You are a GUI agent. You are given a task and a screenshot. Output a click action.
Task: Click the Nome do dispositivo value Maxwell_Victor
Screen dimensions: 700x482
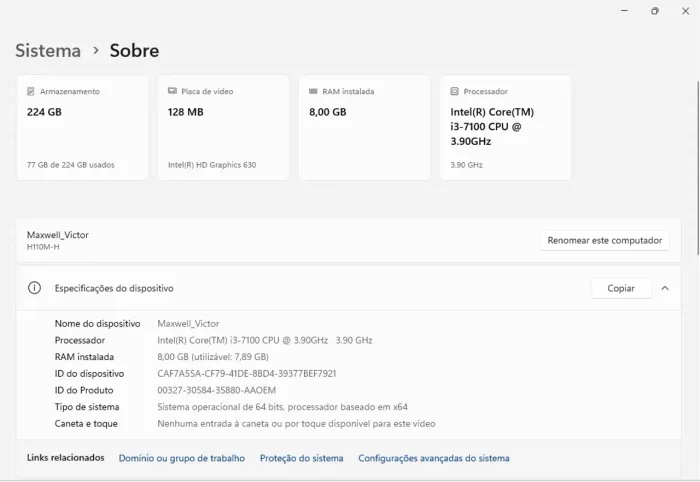[x=188, y=324]
